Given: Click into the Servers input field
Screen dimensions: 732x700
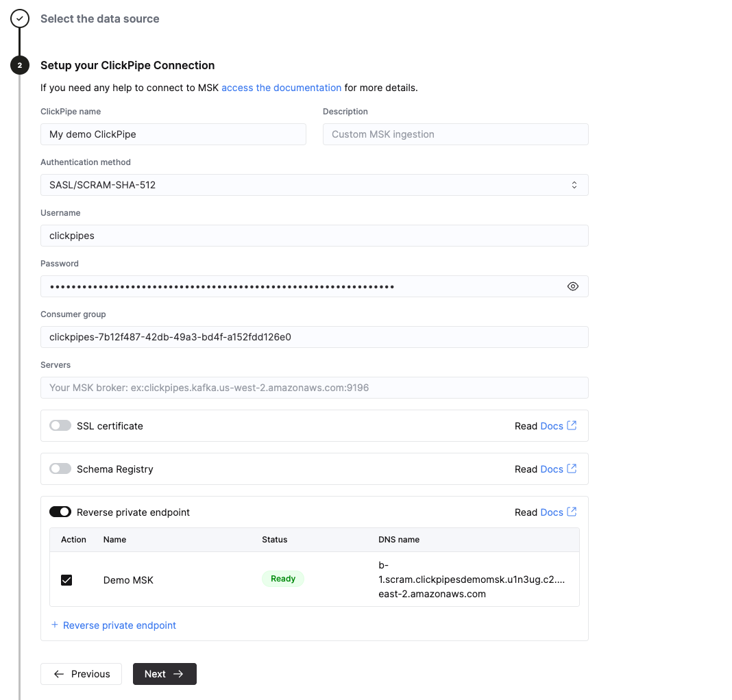Looking at the screenshot, I should (314, 387).
